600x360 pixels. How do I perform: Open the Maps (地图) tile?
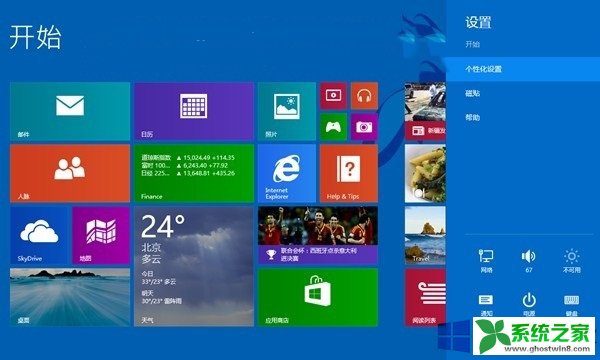pos(101,235)
